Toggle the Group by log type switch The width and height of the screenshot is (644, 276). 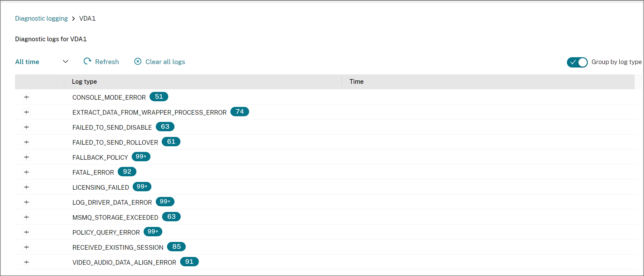[577, 62]
